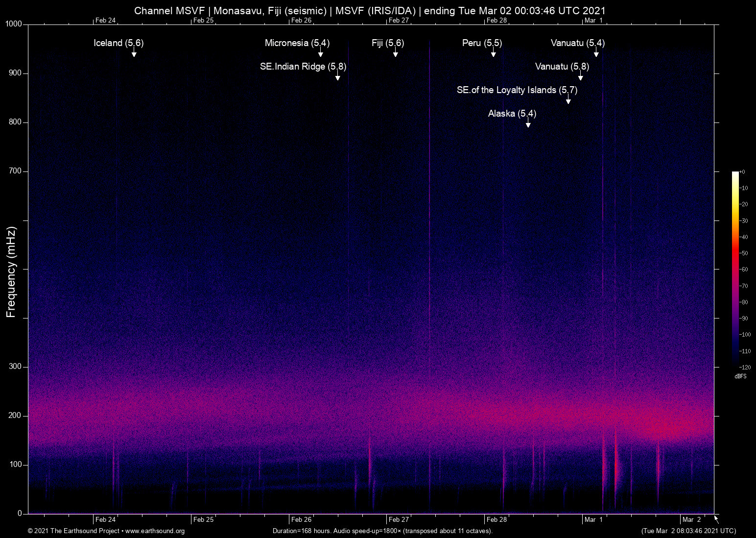Select the Peru (5.5) earthquake marker

tap(494, 54)
